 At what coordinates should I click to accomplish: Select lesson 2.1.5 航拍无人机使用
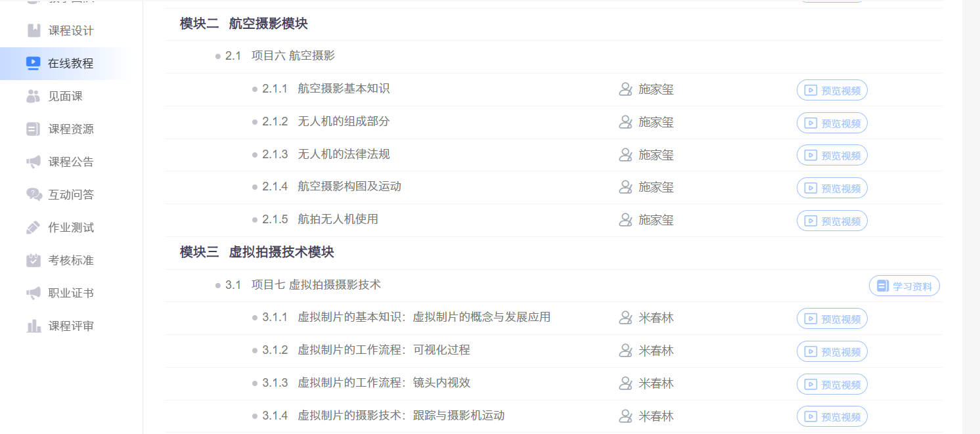338,219
